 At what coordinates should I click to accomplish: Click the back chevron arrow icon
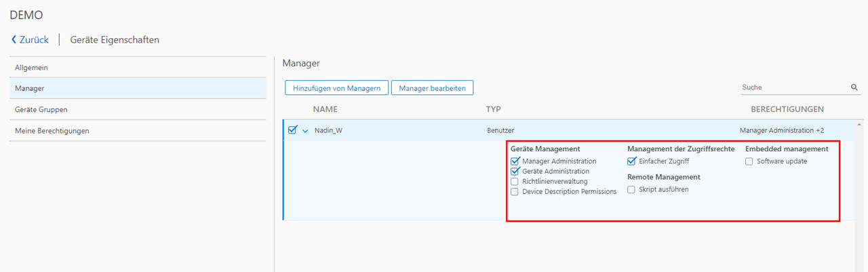pyautogui.click(x=14, y=40)
